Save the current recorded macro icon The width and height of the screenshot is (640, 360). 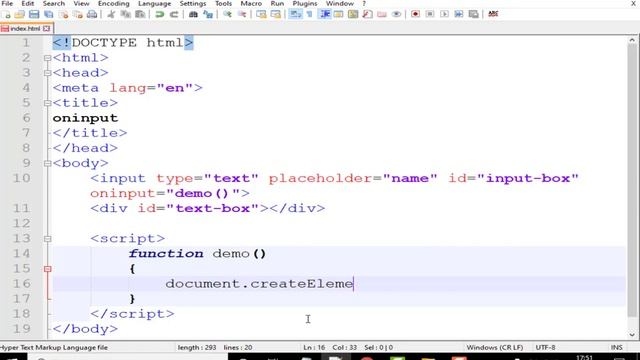tap(473, 14)
